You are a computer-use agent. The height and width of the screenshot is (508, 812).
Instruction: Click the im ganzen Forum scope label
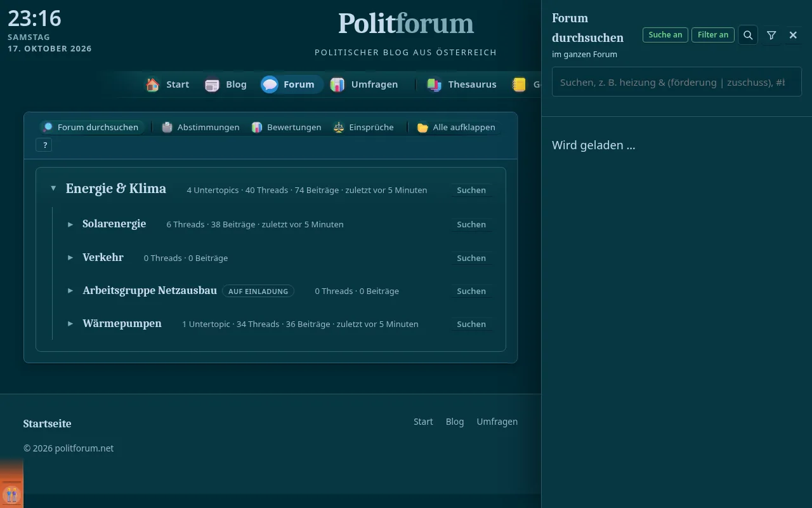click(x=584, y=55)
